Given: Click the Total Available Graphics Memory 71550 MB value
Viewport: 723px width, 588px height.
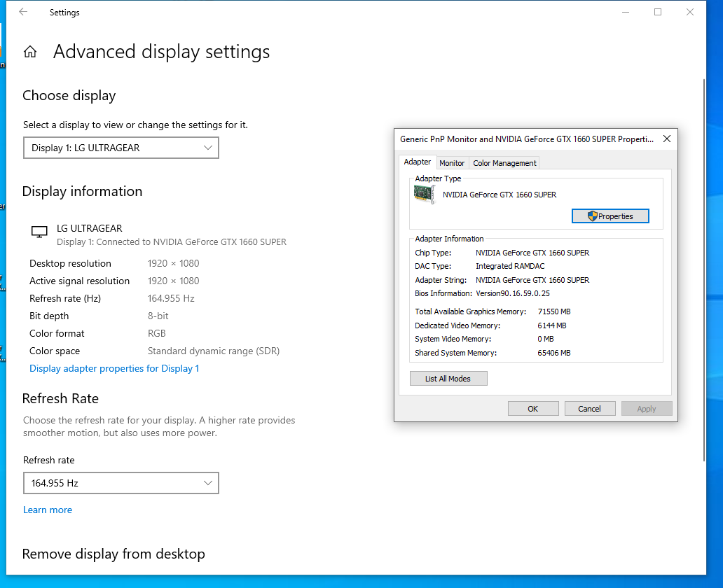Looking at the screenshot, I should (x=554, y=311).
